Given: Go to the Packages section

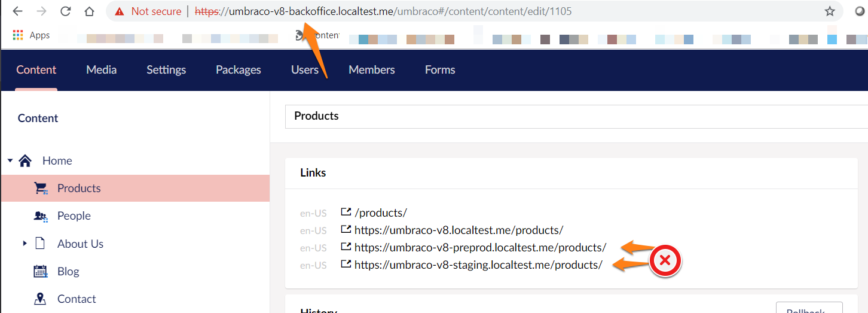Looking at the screenshot, I should [x=238, y=70].
